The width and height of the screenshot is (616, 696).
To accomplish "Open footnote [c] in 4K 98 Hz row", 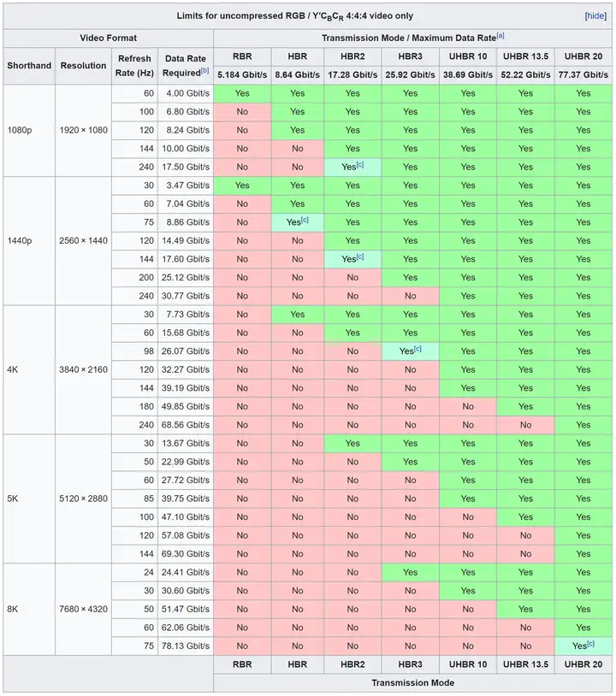I will pyautogui.click(x=418, y=350).
